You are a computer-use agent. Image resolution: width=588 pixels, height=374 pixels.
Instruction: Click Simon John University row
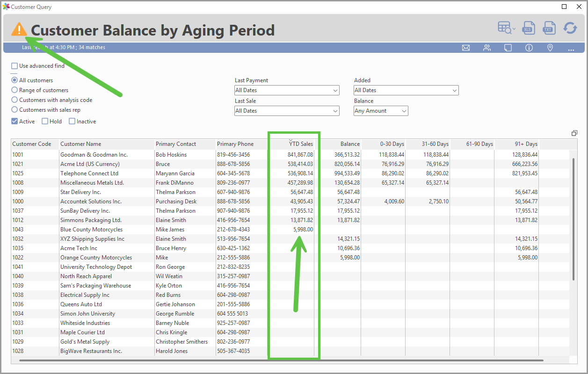290,314
